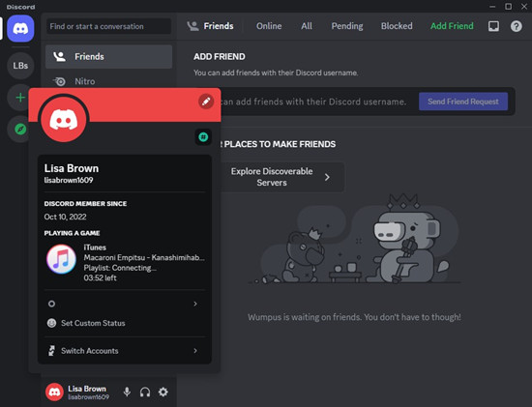Image resolution: width=532 pixels, height=407 pixels.
Task: Switch to the Blocked tab
Action: 397,26
